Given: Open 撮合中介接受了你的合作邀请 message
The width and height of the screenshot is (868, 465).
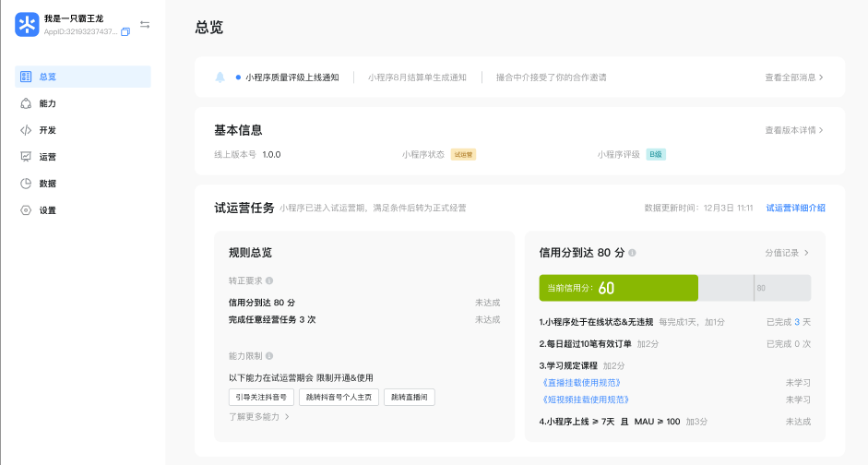Looking at the screenshot, I should (552, 77).
